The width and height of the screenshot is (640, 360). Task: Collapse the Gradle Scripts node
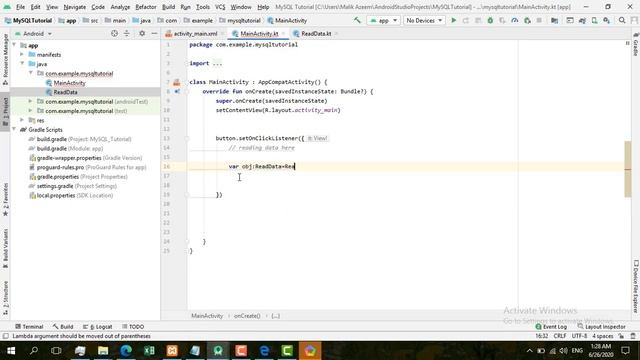coord(14,129)
